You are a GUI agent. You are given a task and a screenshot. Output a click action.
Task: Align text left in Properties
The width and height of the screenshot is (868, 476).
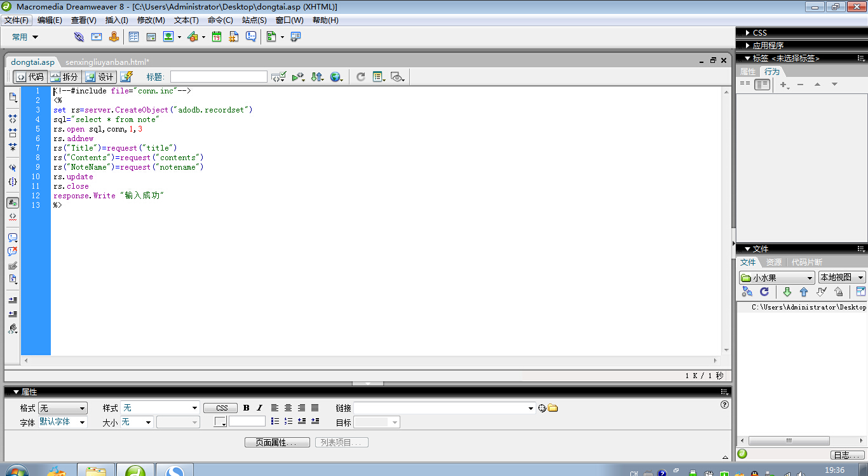(x=275, y=408)
